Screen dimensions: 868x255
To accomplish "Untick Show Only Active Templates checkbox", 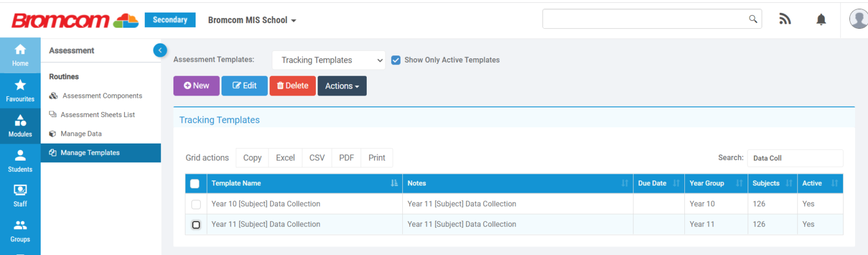I will [396, 60].
